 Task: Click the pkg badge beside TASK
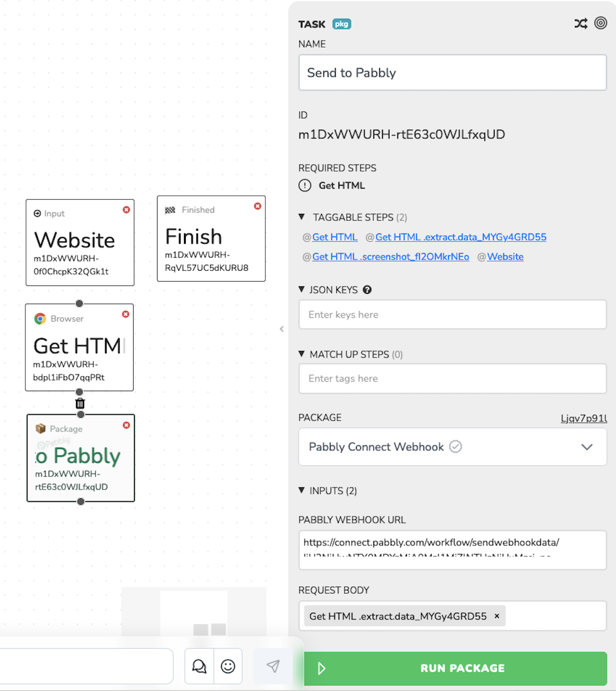point(341,24)
